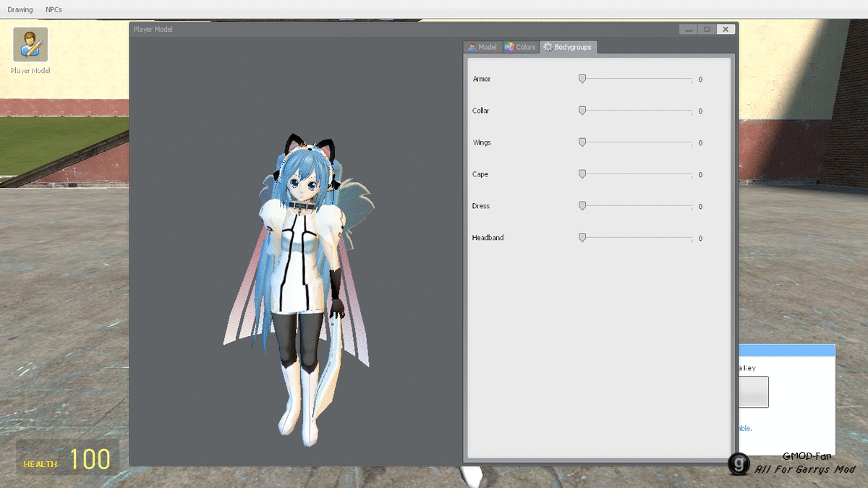Select the Bodygroups tab
The height and width of the screenshot is (488, 868).
coord(569,47)
